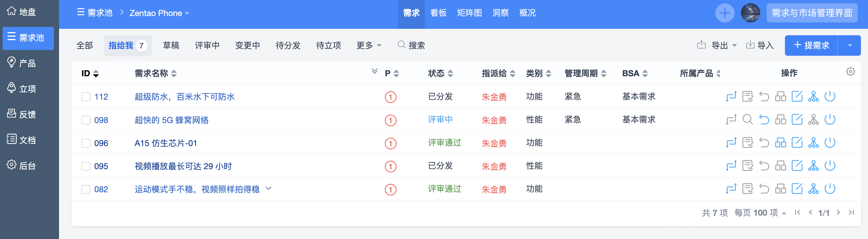868x239 pixels.
Task: Click the round plus icon in header
Action: (x=725, y=13)
